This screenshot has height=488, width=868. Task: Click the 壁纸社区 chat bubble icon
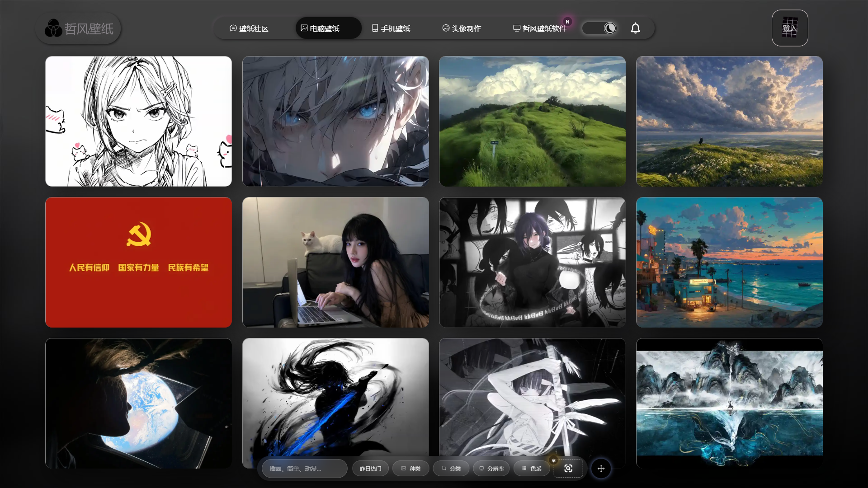tap(233, 28)
